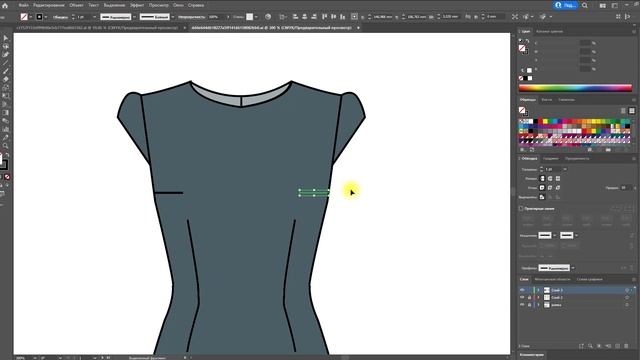Open the variable width profile dropdown in control bar

point(134,17)
